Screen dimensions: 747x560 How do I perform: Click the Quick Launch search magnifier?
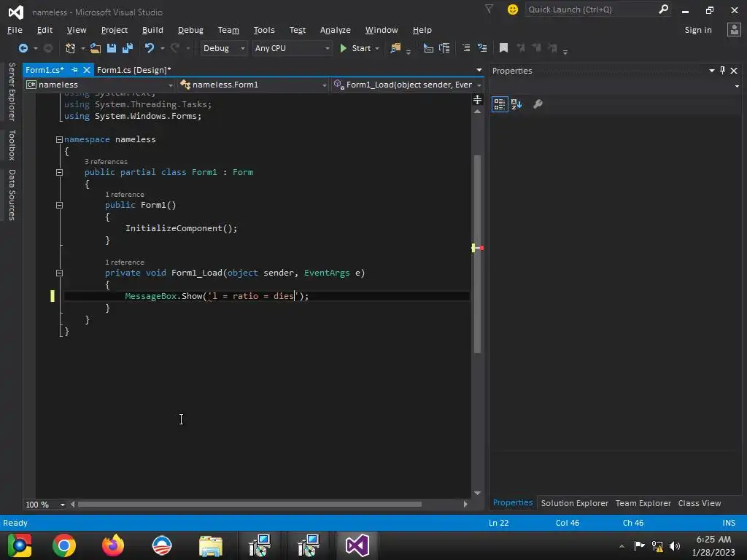663,9
